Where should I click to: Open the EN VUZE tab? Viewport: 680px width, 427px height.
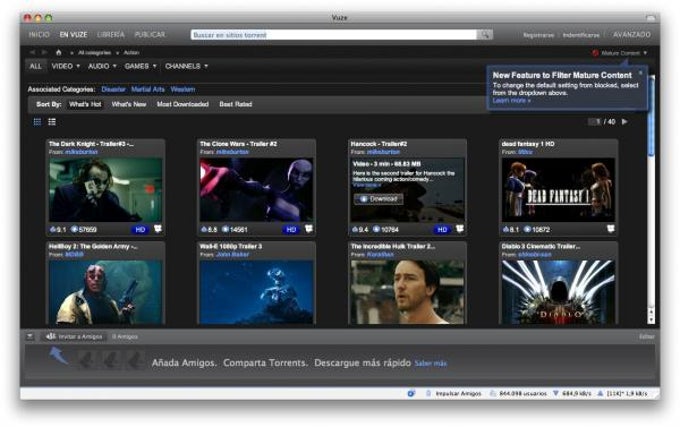click(x=73, y=35)
